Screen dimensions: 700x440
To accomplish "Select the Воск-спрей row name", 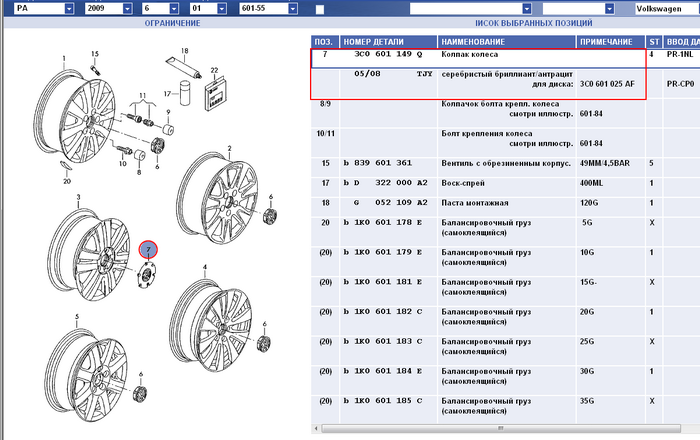I will coord(462,183).
